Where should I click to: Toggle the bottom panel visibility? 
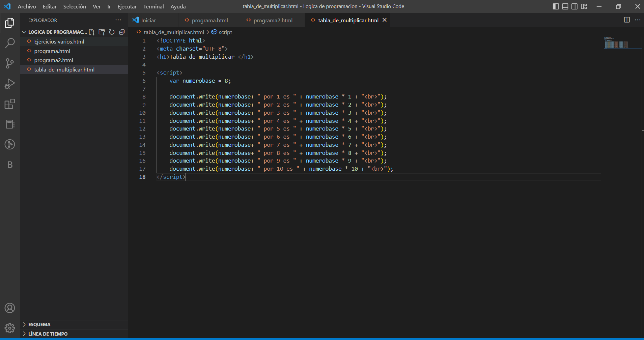(565, 6)
